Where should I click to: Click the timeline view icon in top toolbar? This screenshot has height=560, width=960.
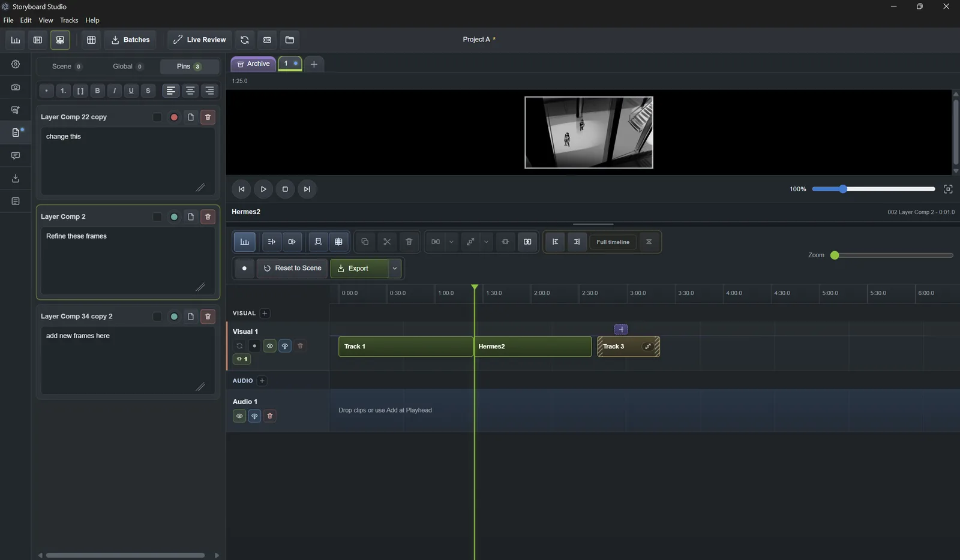click(x=16, y=40)
